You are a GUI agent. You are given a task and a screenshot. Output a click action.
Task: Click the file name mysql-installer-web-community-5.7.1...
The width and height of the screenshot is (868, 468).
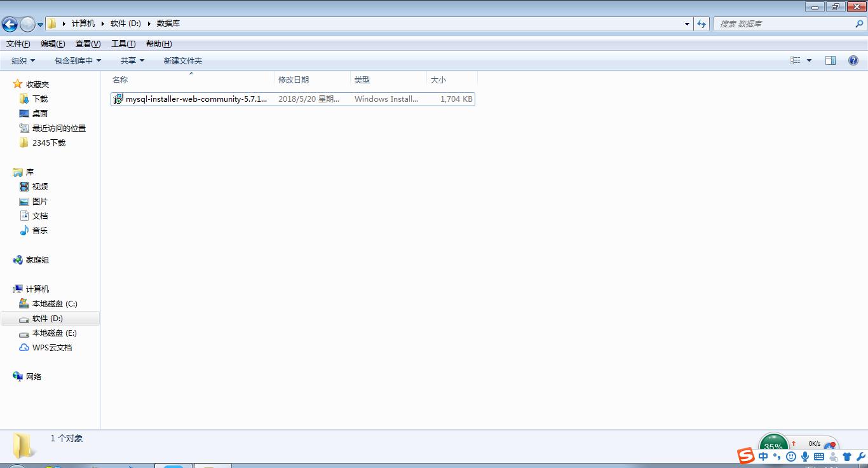click(196, 99)
